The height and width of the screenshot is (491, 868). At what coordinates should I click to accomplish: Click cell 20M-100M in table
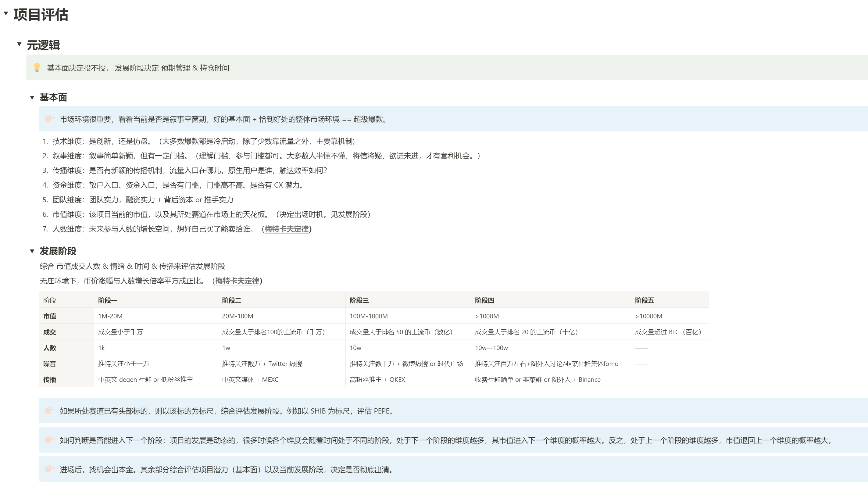281,316
